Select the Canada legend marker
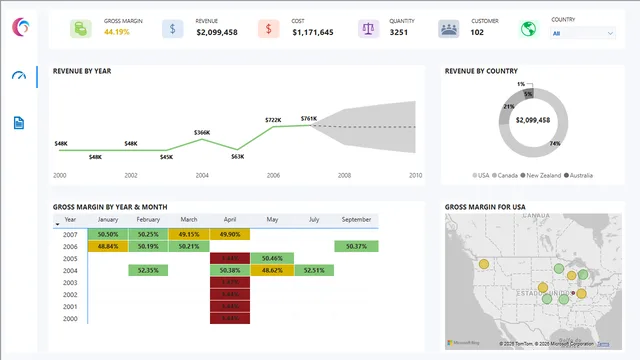 [494, 176]
